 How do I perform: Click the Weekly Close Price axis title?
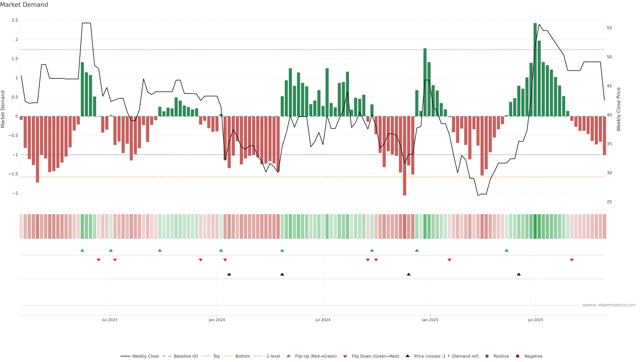coord(619,109)
